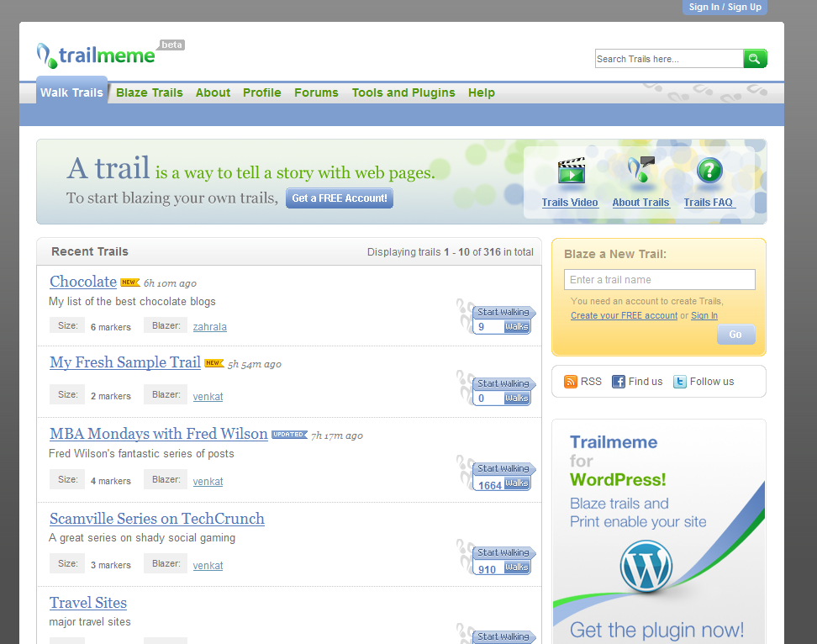Click the Facebook Find us icon
The width and height of the screenshot is (817, 644).
coord(618,382)
